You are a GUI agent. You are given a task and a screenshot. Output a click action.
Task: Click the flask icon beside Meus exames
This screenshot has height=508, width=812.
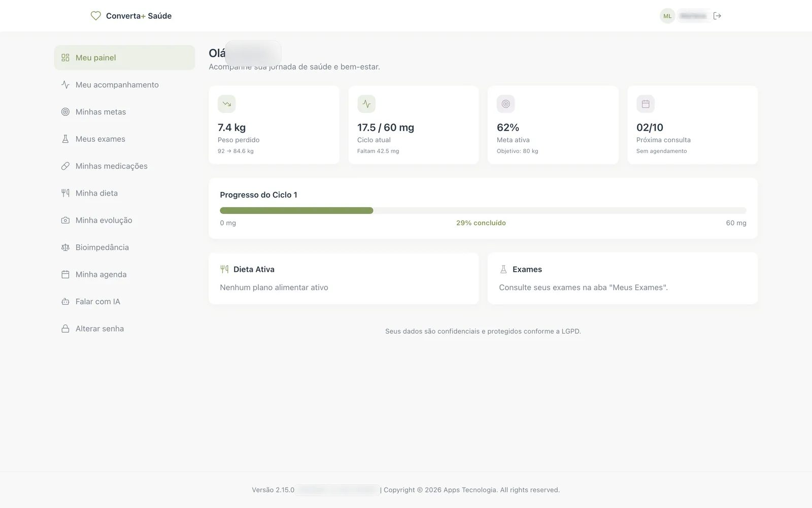[65, 139]
